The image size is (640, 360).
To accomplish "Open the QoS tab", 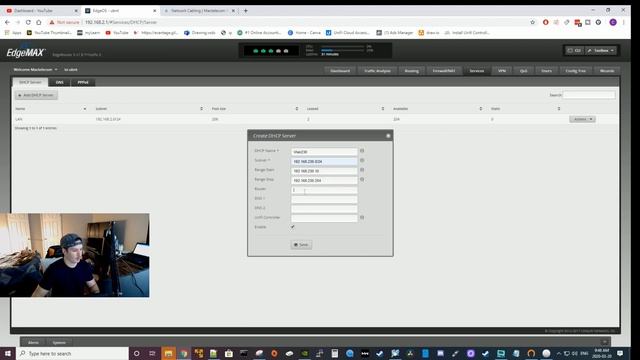I will click(523, 71).
